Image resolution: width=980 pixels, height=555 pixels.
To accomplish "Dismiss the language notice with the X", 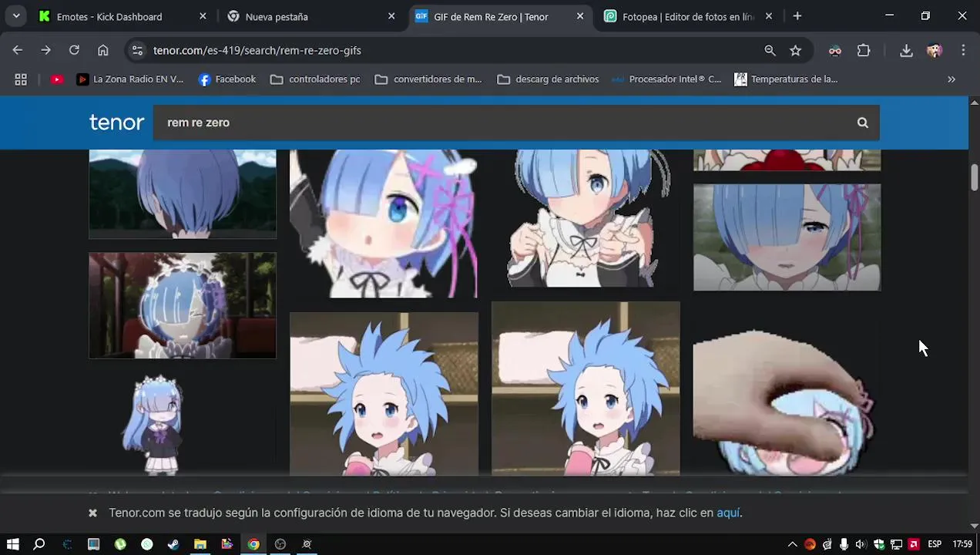I will click(x=92, y=513).
